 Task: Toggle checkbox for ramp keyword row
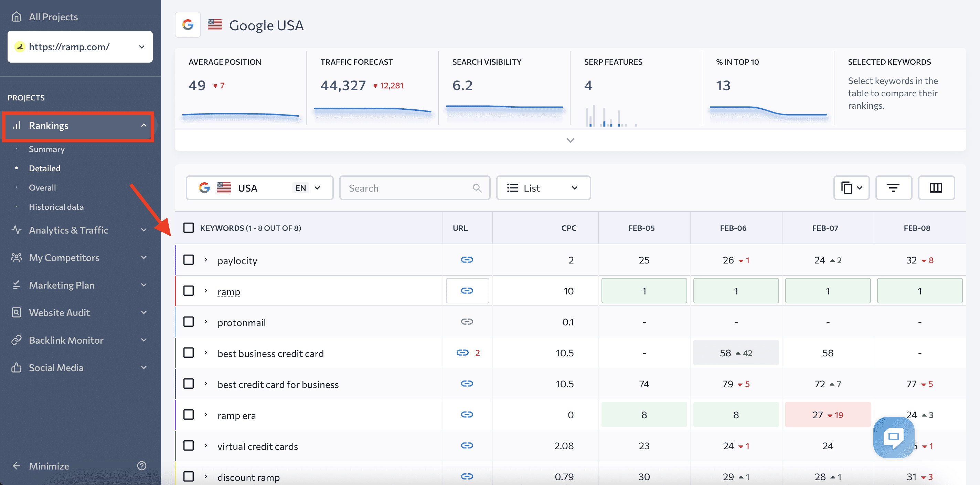(x=189, y=290)
